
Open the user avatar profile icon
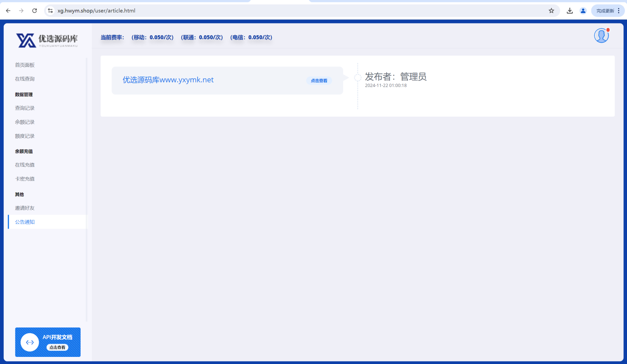pos(601,36)
